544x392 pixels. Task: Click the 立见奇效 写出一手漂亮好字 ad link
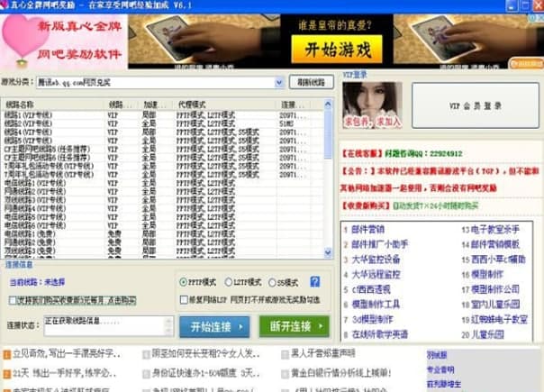coord(67,354)
